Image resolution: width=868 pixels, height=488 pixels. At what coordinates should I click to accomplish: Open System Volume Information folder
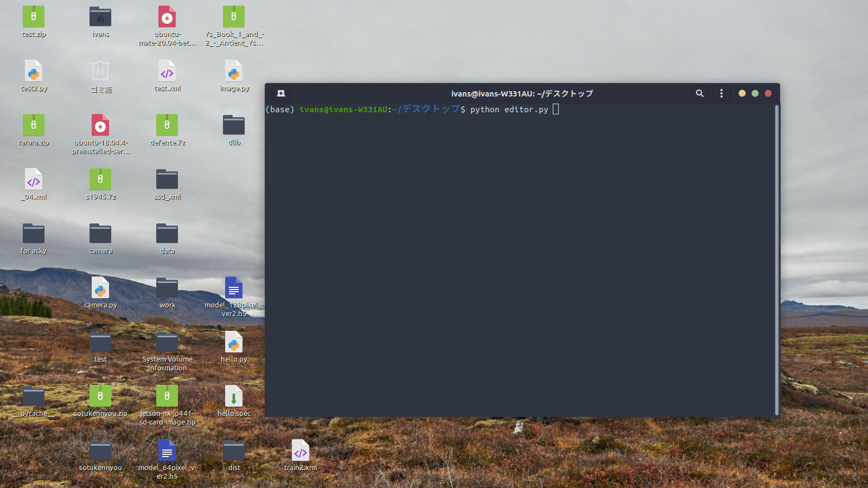pos(167,342)
